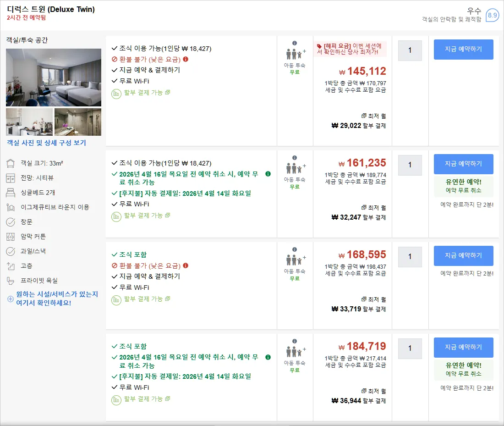This screenshot has height=426, width=504.
Task: Open 할부 결제 가능 link in ₩184,719 offer
Action: pos(147,399)
